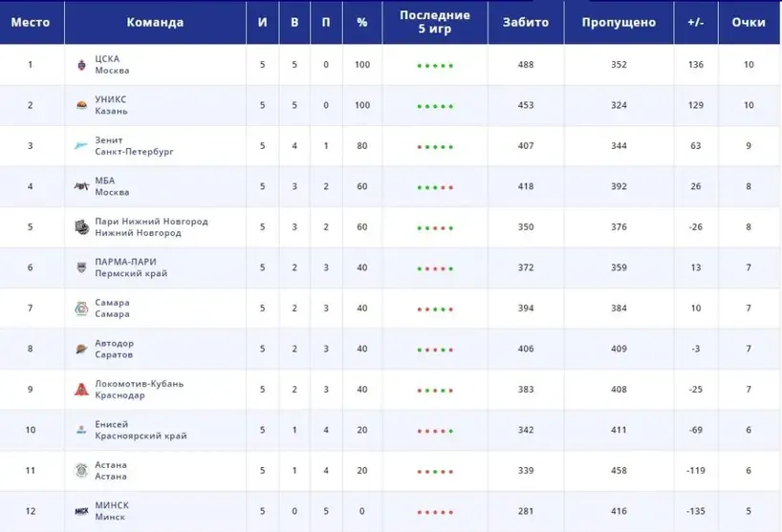Sort by the И games played header

coord(262,22)
